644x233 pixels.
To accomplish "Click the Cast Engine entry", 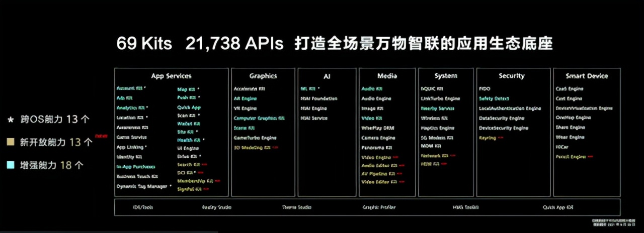I will [569, 98].
